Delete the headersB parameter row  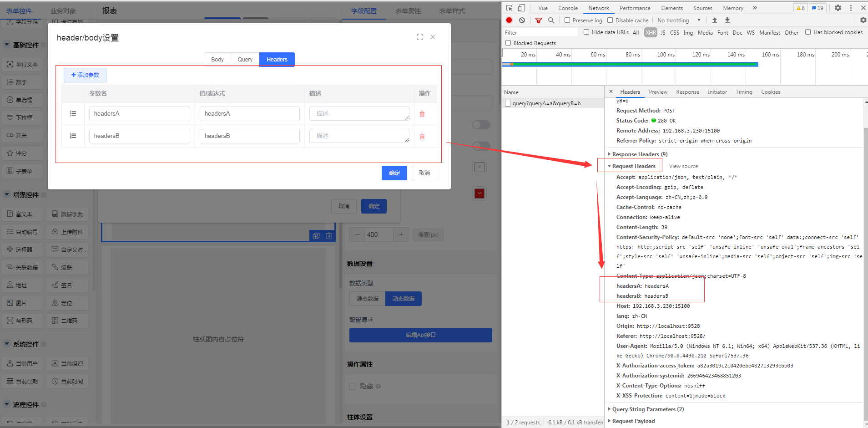point(422,137)
